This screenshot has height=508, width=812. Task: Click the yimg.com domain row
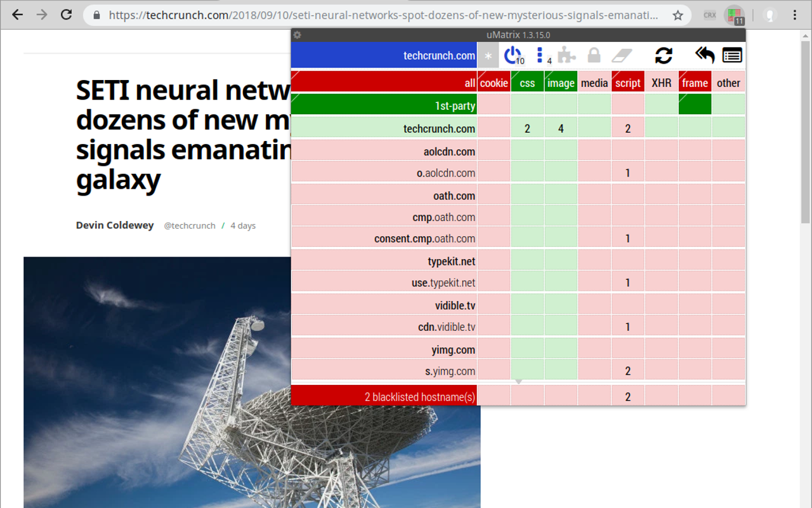tap(384, 349)
